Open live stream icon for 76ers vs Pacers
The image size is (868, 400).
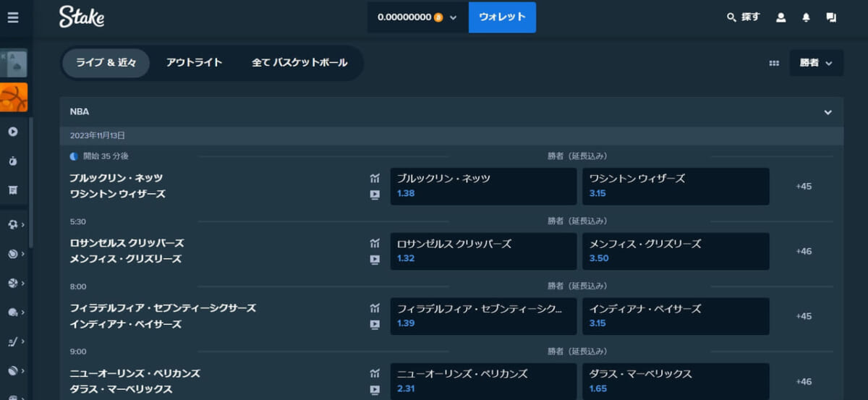pos(375,325)
